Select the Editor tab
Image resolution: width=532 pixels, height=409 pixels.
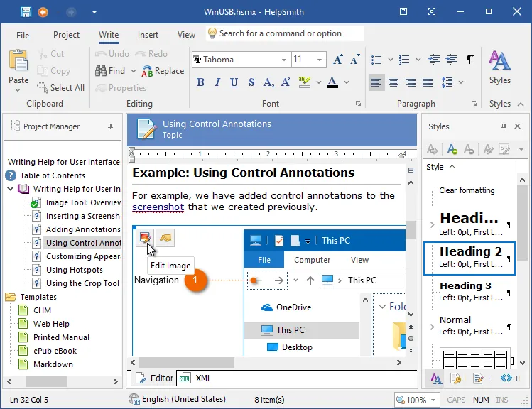[x=154, y=378]
